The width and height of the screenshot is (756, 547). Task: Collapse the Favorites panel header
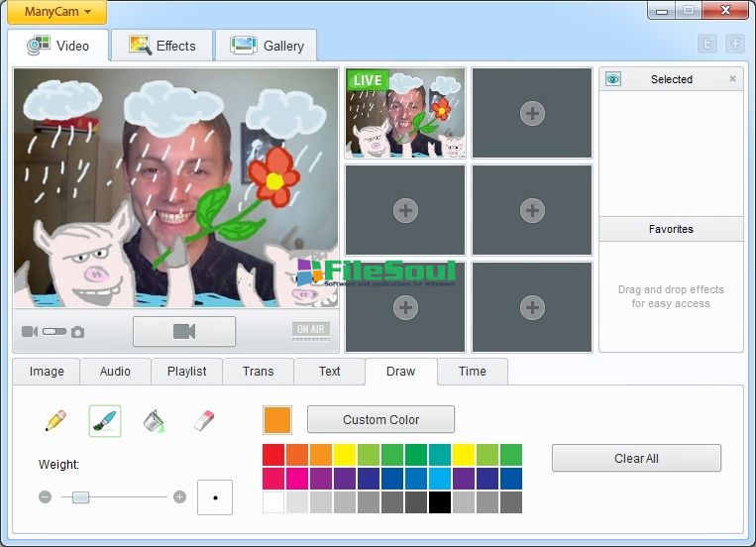pyautogui.click(x=671, y=229)
